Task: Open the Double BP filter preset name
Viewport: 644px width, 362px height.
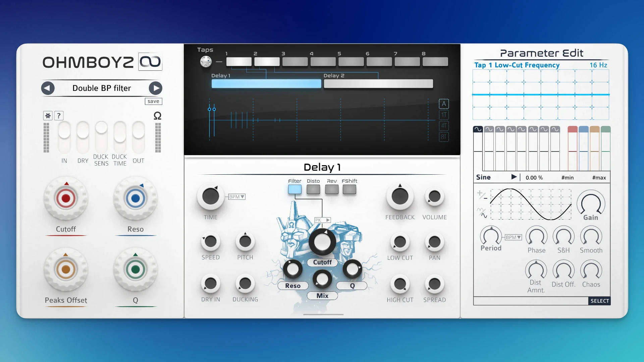Action: point(102,88)
